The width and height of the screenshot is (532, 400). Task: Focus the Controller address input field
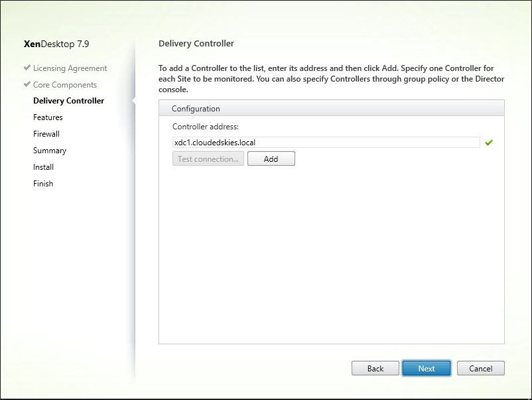326,143
